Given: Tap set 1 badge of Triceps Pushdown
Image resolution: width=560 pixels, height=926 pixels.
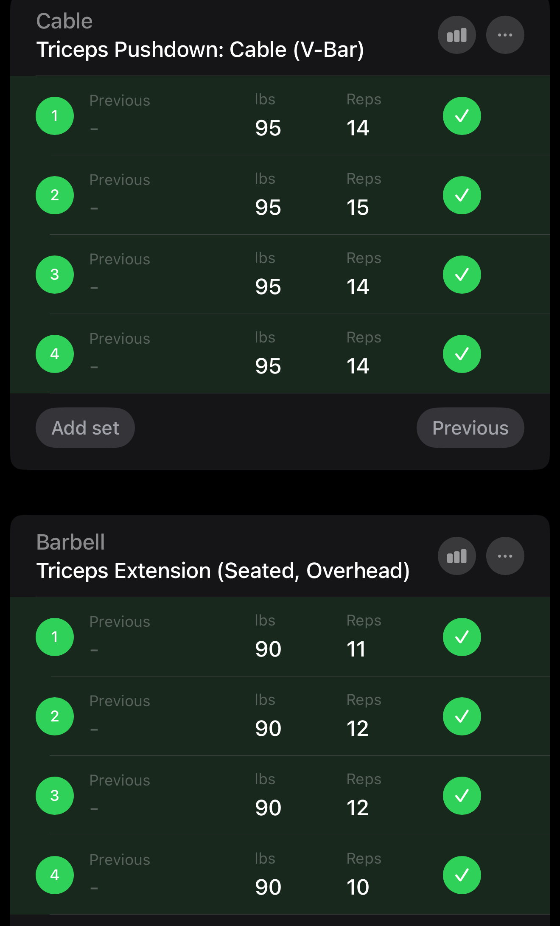Looking at the screenshot, I should (x=55, y=116).
